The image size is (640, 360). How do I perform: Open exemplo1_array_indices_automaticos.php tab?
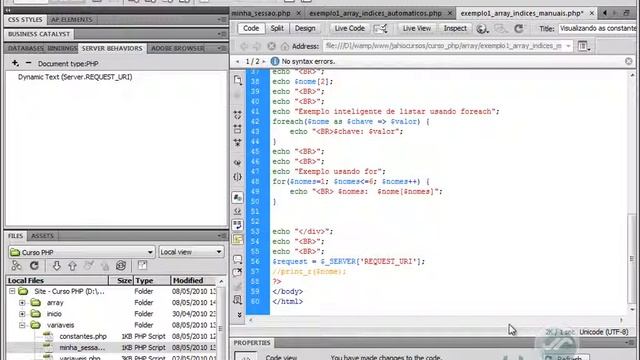click(375, 13)
